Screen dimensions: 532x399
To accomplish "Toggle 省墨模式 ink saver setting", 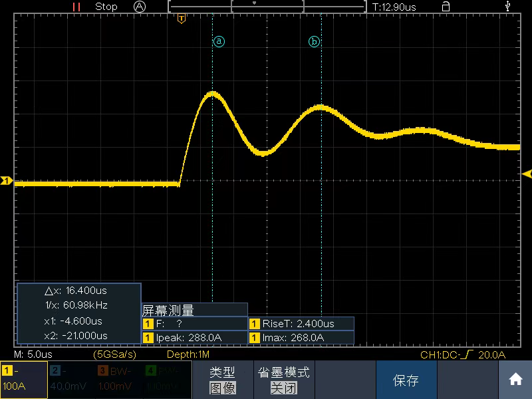I will pos(284,380).
